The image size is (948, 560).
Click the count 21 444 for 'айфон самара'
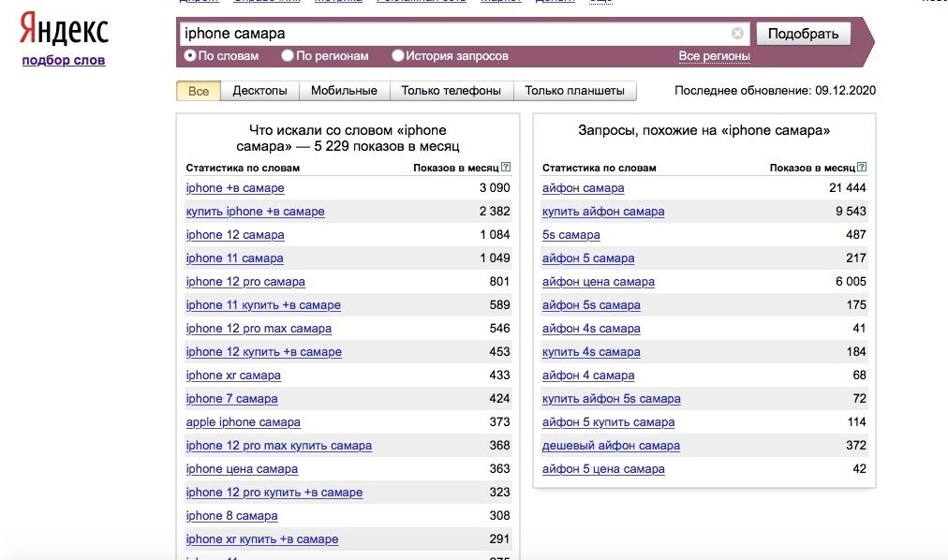point(848,188)
